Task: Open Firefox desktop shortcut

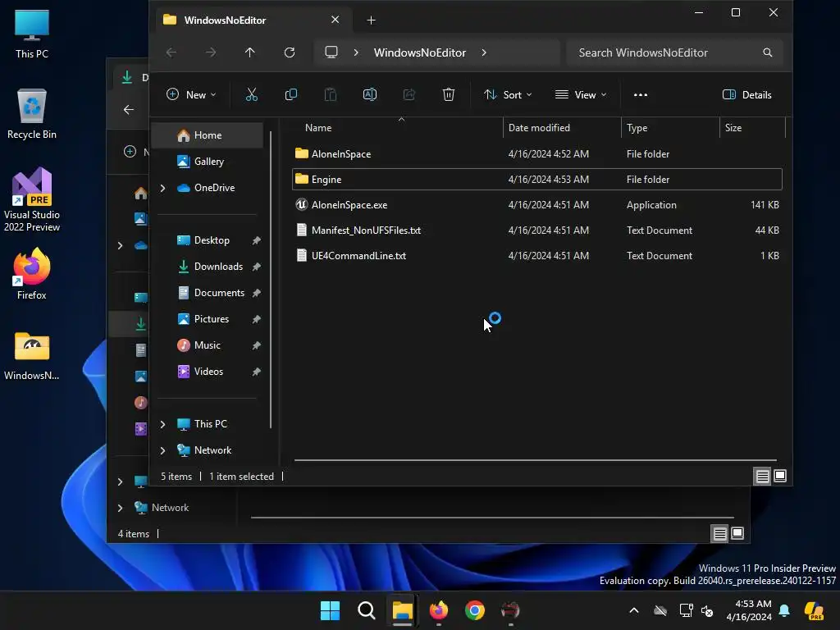Action: 32,274
